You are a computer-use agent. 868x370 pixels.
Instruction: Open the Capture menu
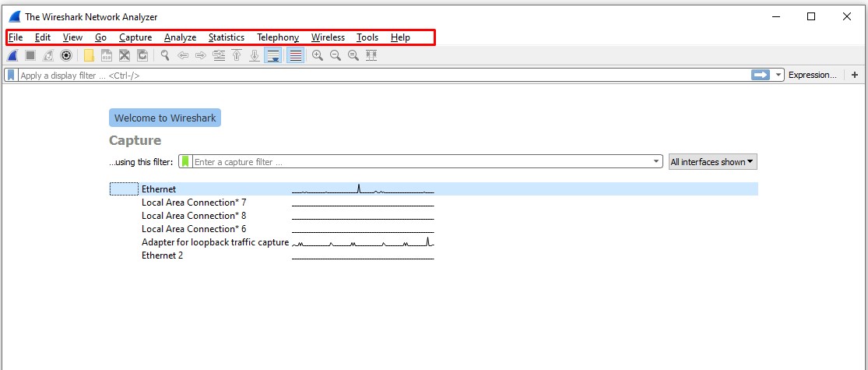tap(135, 37)
